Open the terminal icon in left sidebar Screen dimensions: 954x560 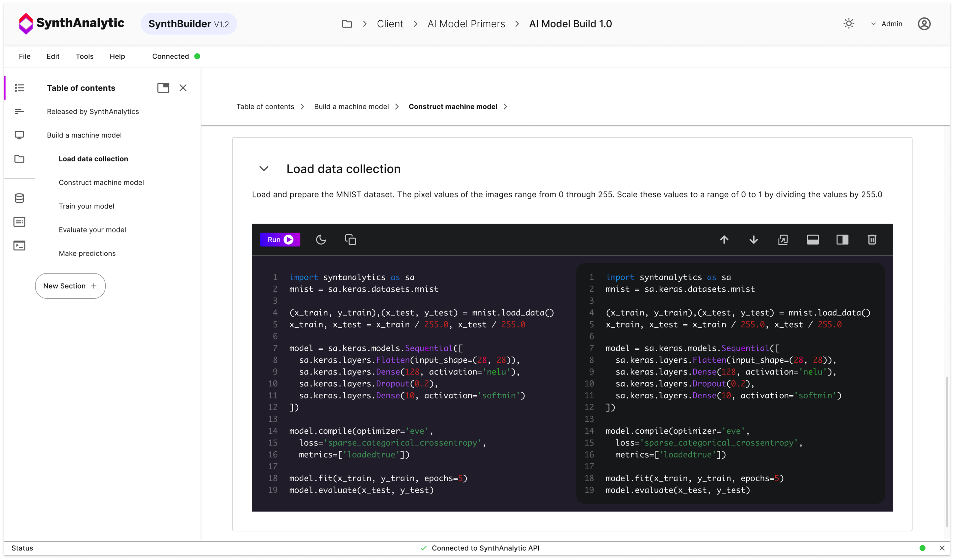(x=19, y=246)
